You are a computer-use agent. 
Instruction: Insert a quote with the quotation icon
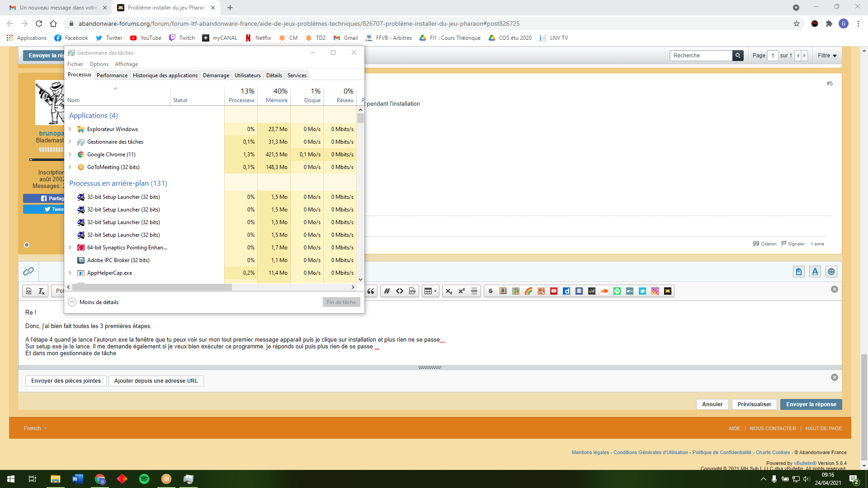pyautogui.click(x=371, y=291)
